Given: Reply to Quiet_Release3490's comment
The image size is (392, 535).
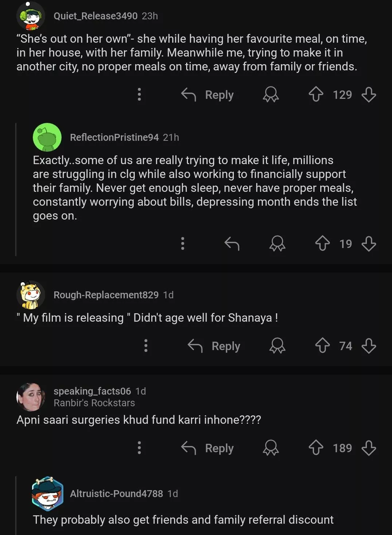Looking at the screenshot, I should (x=208, y=95).
